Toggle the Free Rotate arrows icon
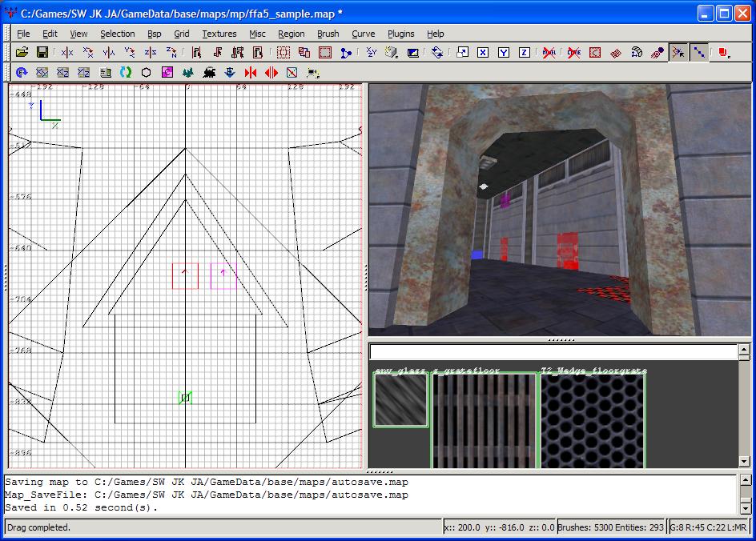 437,52
